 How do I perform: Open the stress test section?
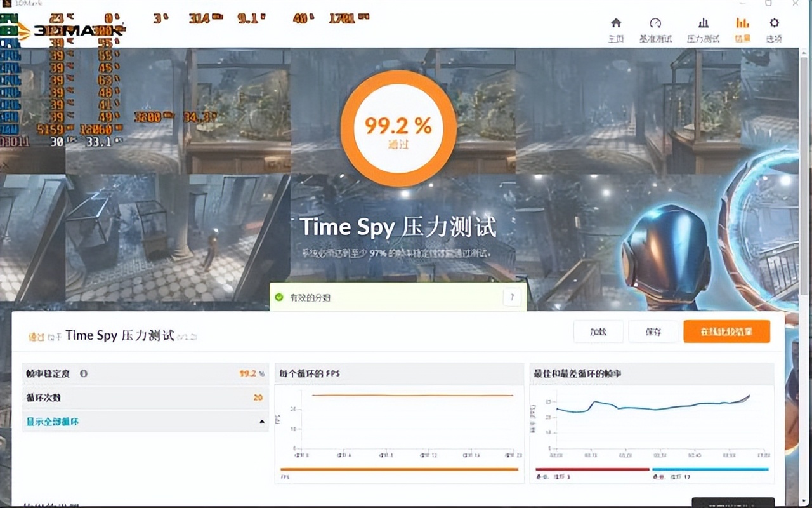tap(702, 29)
